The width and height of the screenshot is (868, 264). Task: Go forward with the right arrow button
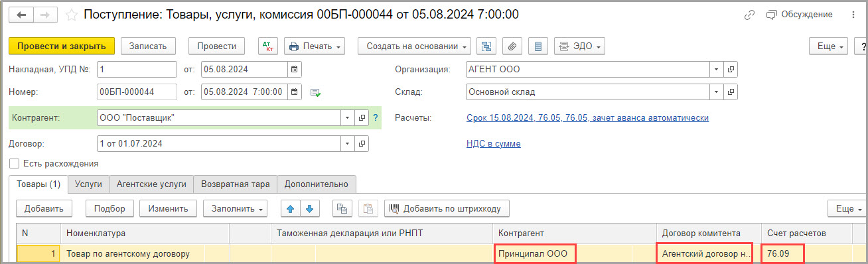tap(45, 14)
